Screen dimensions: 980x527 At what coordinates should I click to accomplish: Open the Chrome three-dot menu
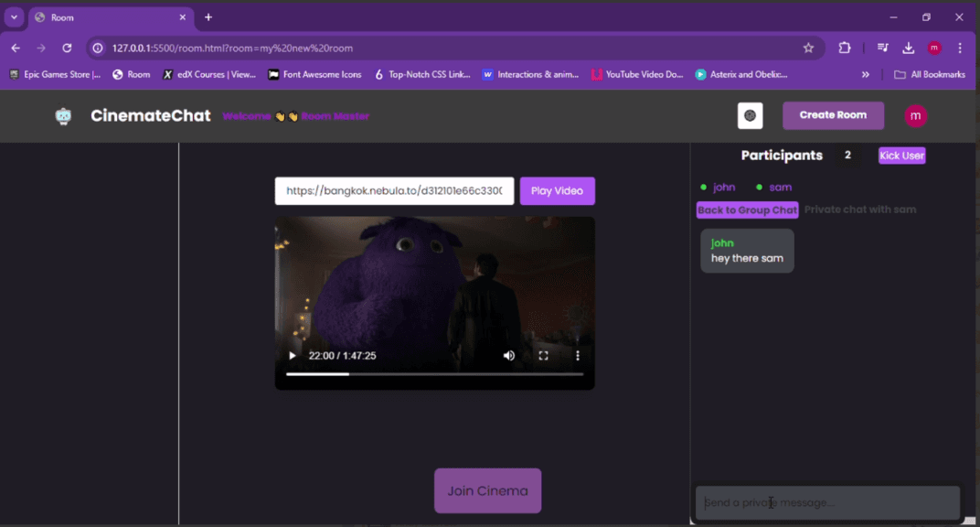(960, 48)
